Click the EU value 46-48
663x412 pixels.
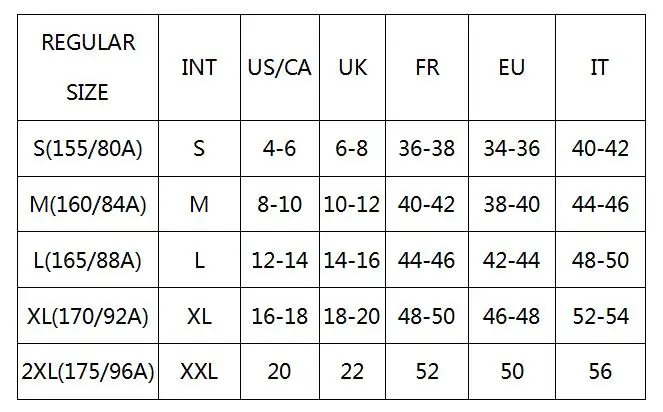pos(512,316)
